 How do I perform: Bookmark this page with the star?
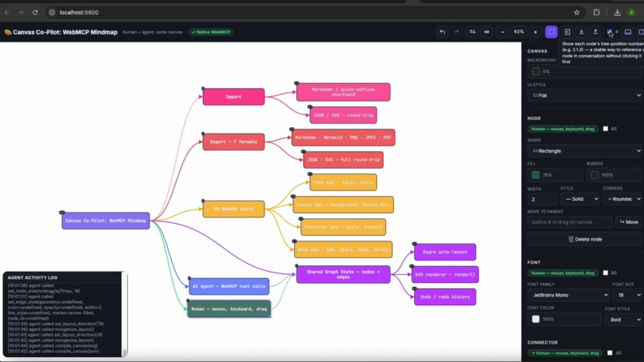click(577, 12)
